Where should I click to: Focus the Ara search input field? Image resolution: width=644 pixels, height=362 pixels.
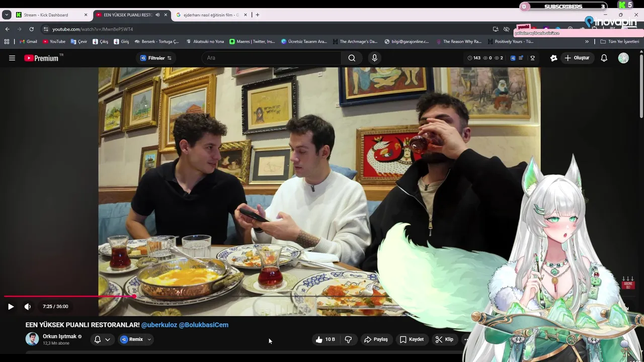coord(272,58)
